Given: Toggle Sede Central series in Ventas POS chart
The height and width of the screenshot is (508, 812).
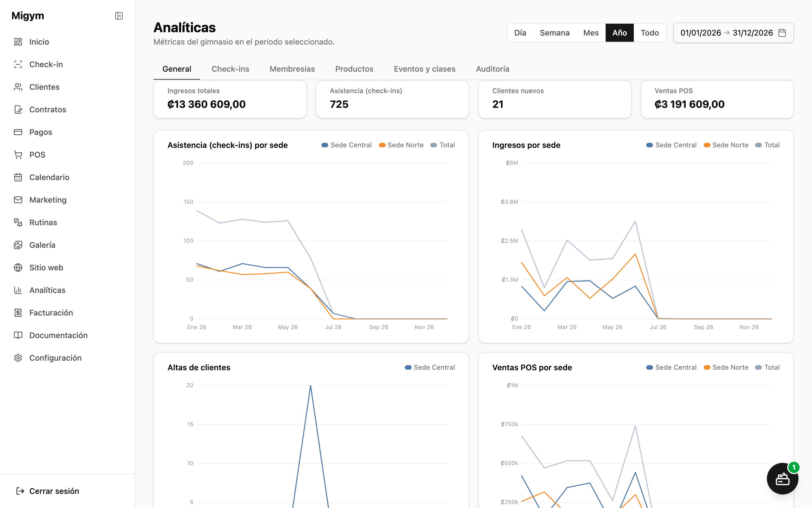Looking at the screenshot, I should [x=671, y=367].
